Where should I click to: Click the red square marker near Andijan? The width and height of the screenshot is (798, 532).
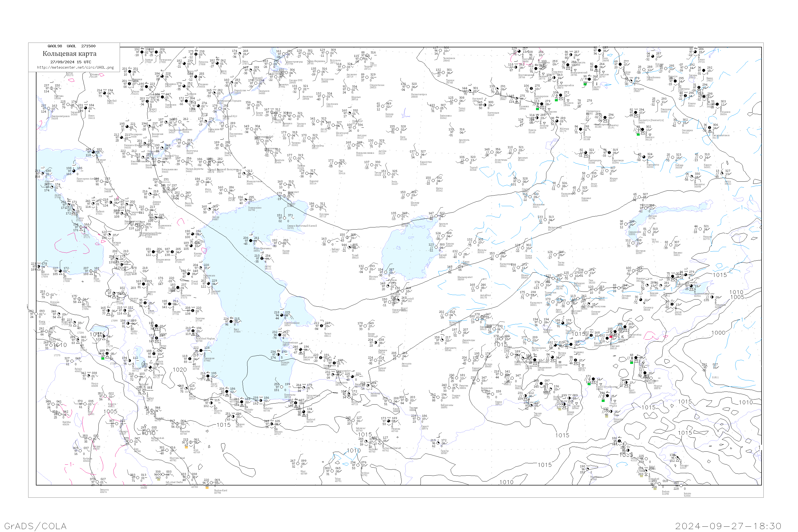coord(611,337)
